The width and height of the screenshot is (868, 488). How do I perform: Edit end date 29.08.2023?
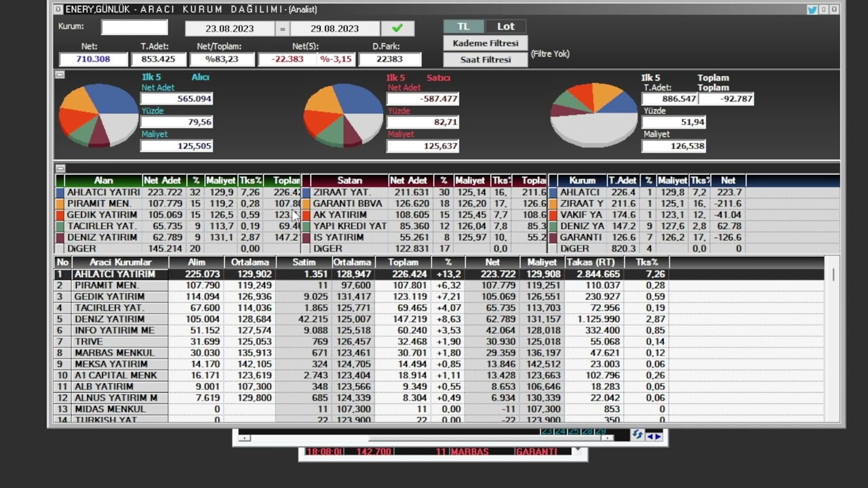[335, 28]
